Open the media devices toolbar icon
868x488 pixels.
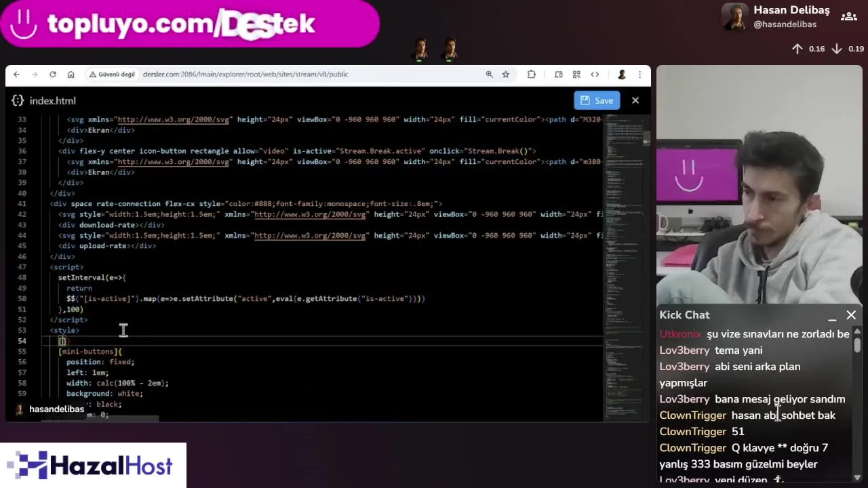[558, 75]
